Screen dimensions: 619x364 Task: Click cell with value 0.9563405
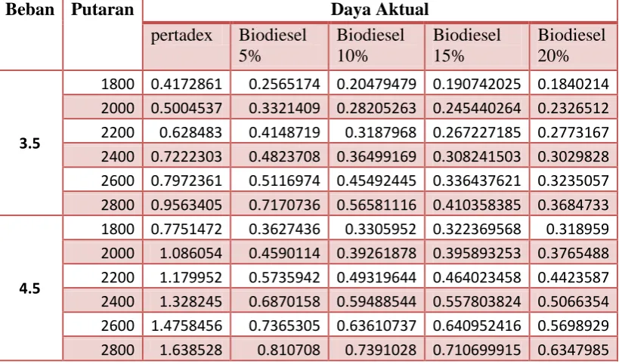(x=187, y=205)
